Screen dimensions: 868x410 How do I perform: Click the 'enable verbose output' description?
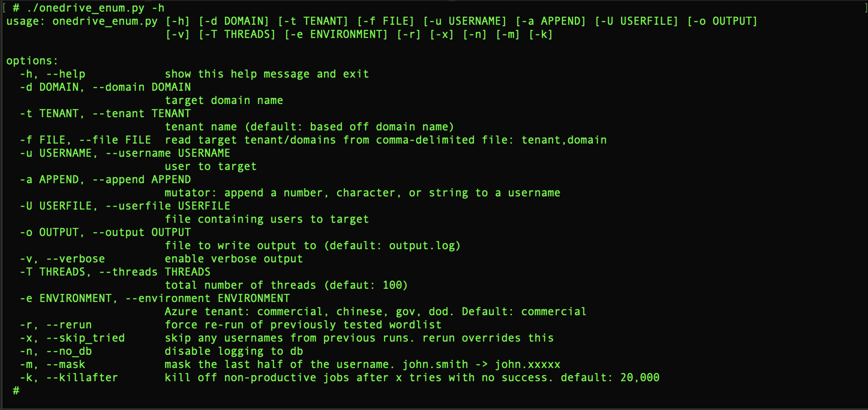click(234, 259)
